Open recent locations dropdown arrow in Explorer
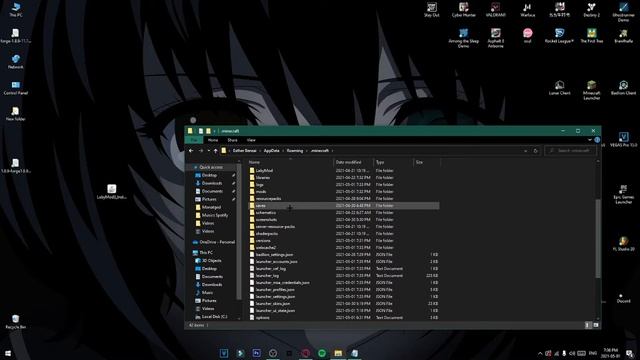This screenshot has width=640, height=360. point(209,151)
